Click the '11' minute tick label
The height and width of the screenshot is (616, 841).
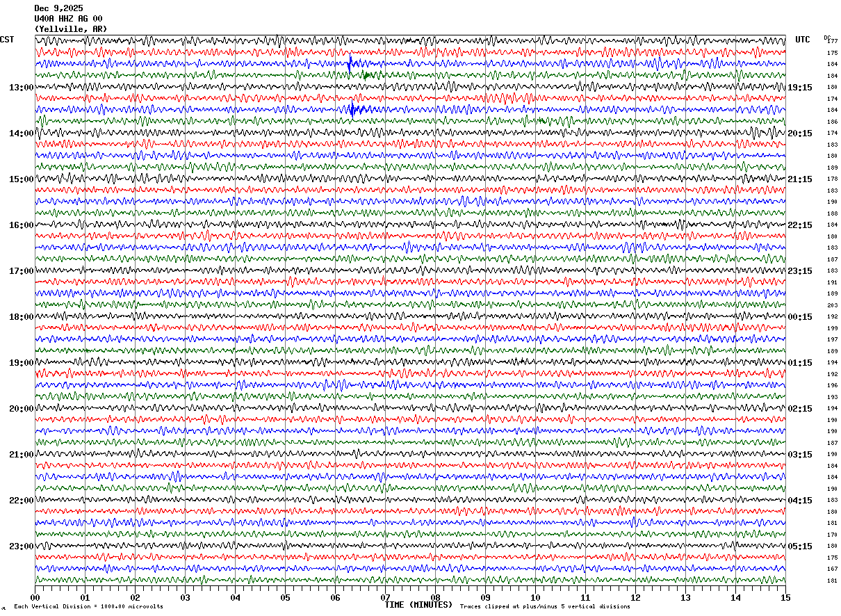[585, 598]
